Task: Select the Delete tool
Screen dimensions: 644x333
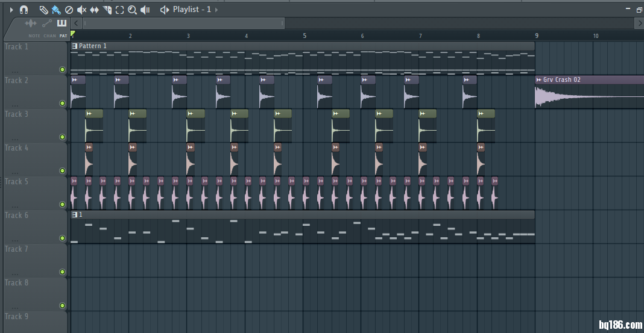Action: 69,10
